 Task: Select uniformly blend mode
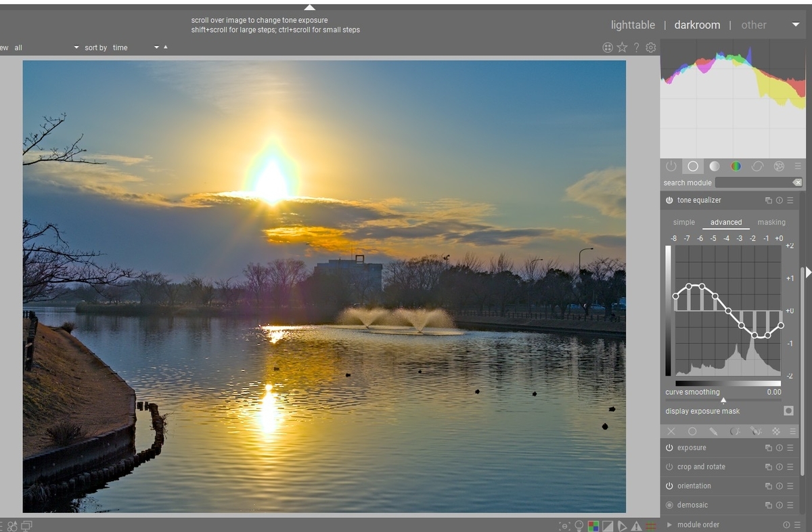pyautogui.click(x=692, y=431)
